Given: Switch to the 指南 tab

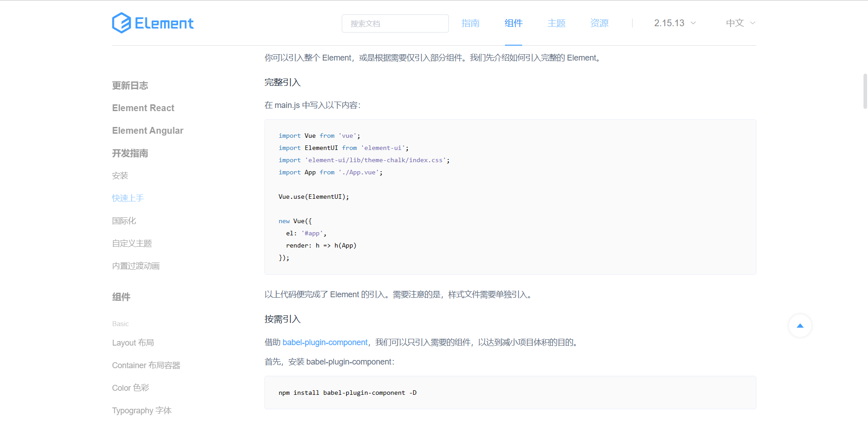Looking at the screenshot, I should 470,23.
